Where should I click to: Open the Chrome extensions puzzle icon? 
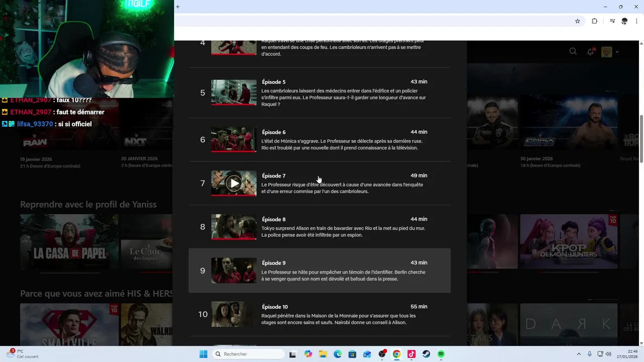click(595, 21)
